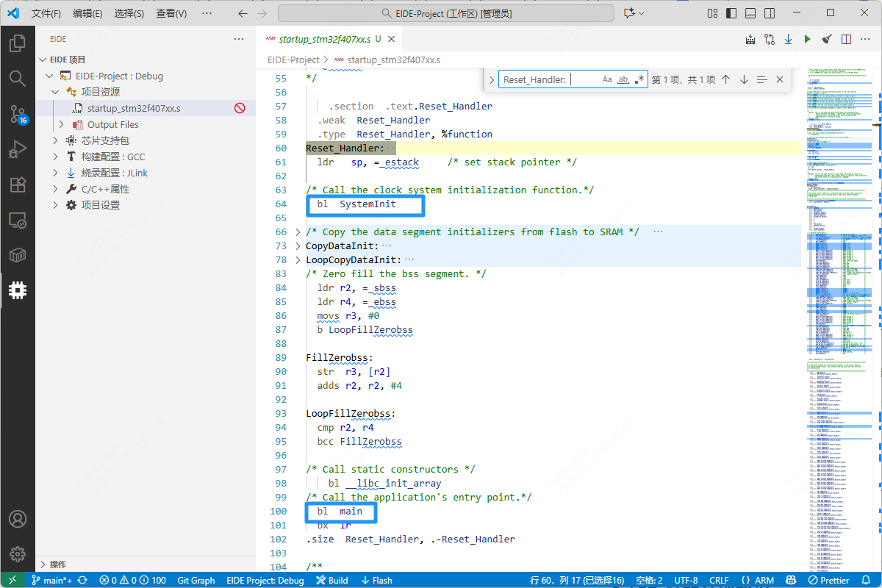
Task: Click the EIDE chip icon in activity bar
Action: (x=17, y=290)
